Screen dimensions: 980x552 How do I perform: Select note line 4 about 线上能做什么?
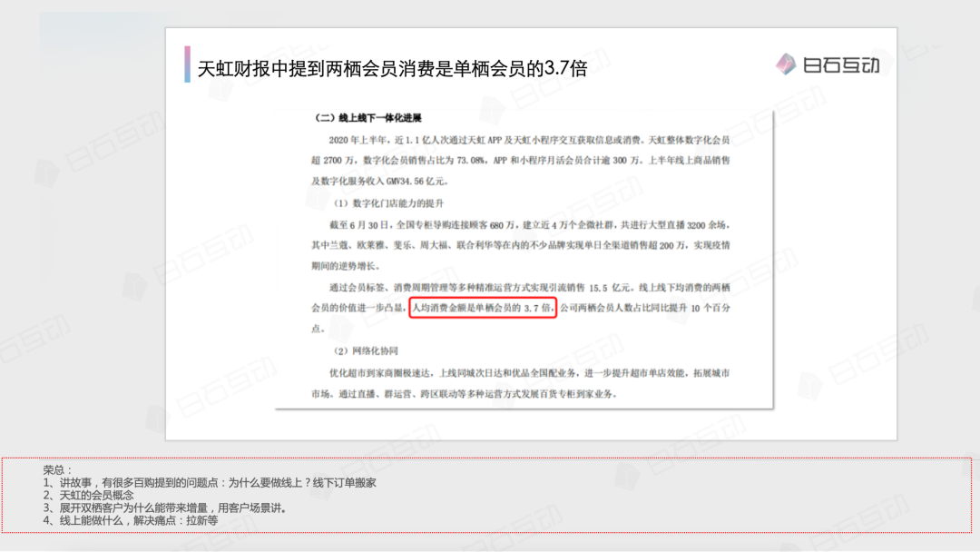pyautogui.click(x=131, y=521)
